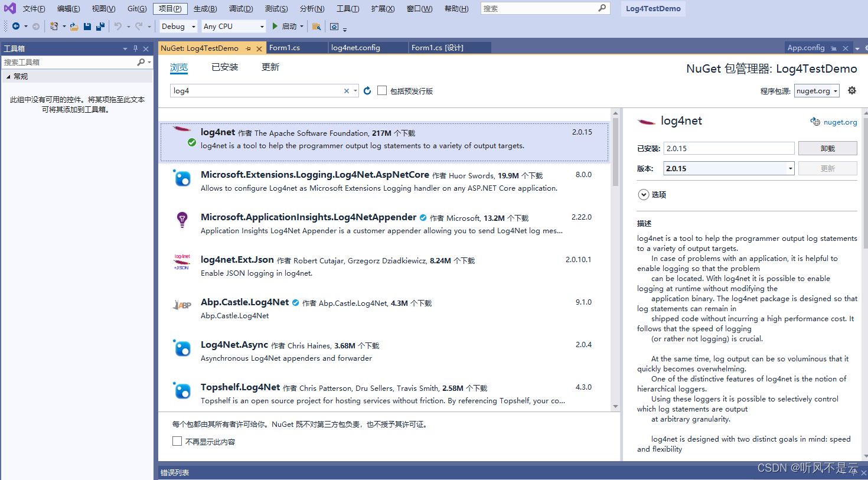The height and width of the screenshot is (480, 868).
Task: Open the tab list overflow dropdown arrow
Action: 857,48
